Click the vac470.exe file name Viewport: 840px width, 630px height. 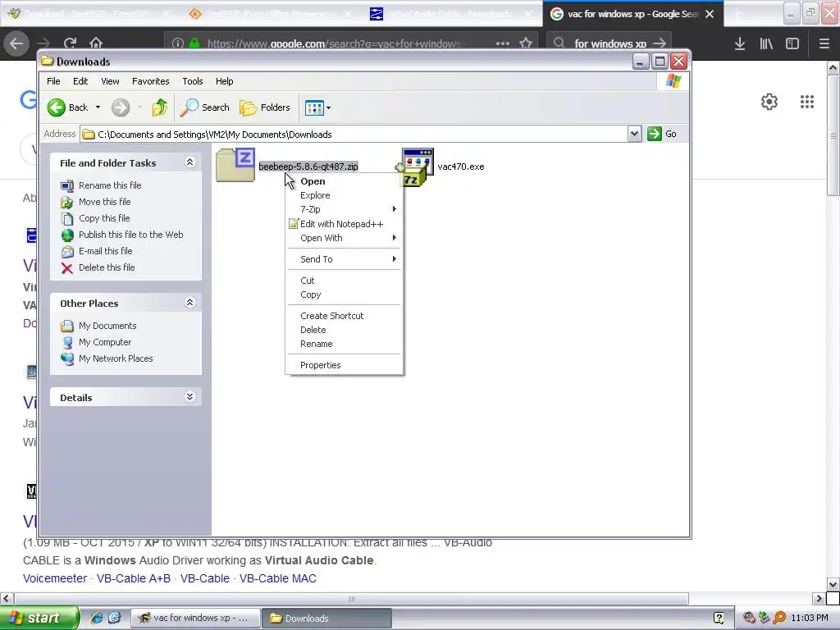tap(461, 167)
